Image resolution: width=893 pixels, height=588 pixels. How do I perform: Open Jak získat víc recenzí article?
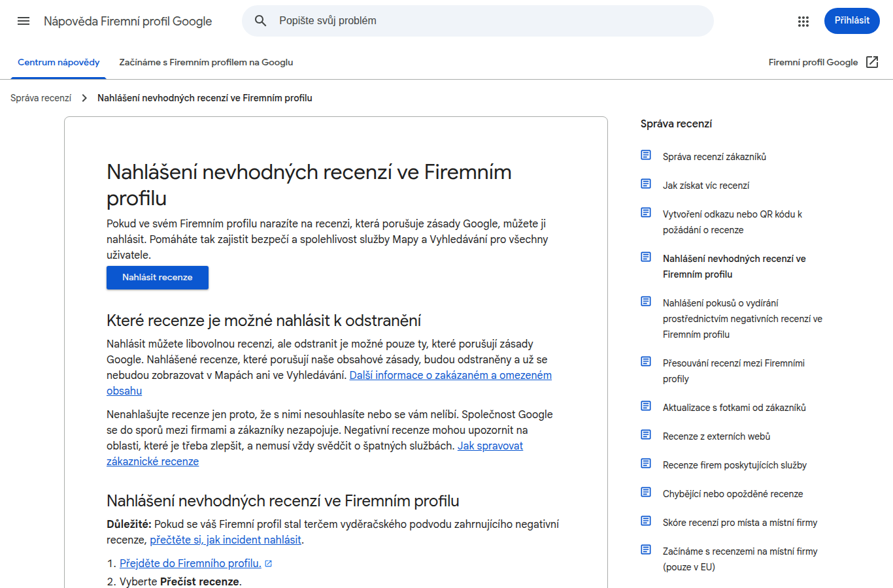(706, 186)
